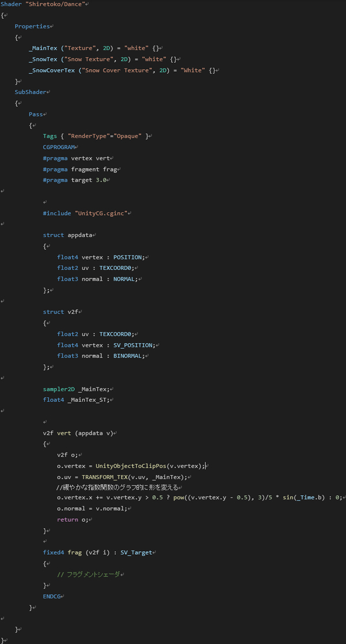Click the float3 normal : BINORMAL line
This screenshot has height=644, width=346.
click(101, 356)
